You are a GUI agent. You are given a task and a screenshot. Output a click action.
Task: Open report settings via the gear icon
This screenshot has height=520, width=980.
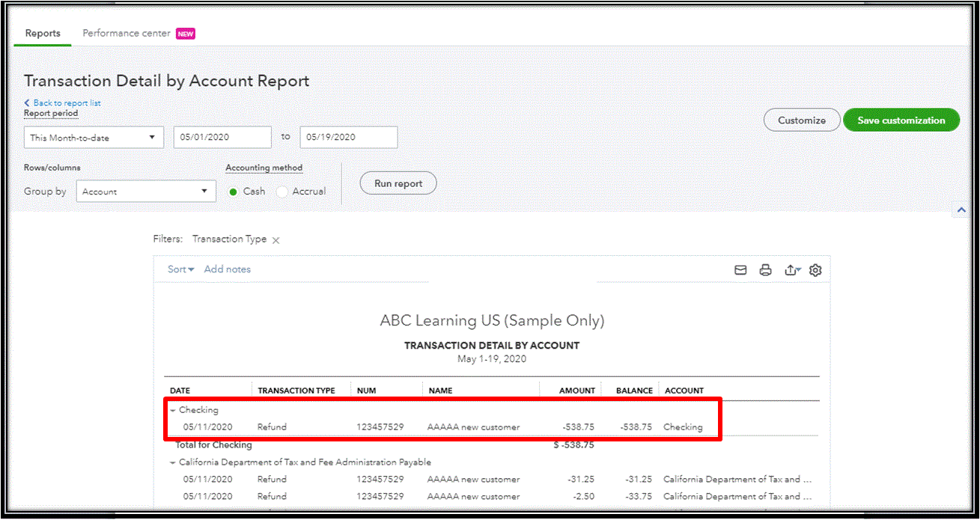[x=815, y=270]
